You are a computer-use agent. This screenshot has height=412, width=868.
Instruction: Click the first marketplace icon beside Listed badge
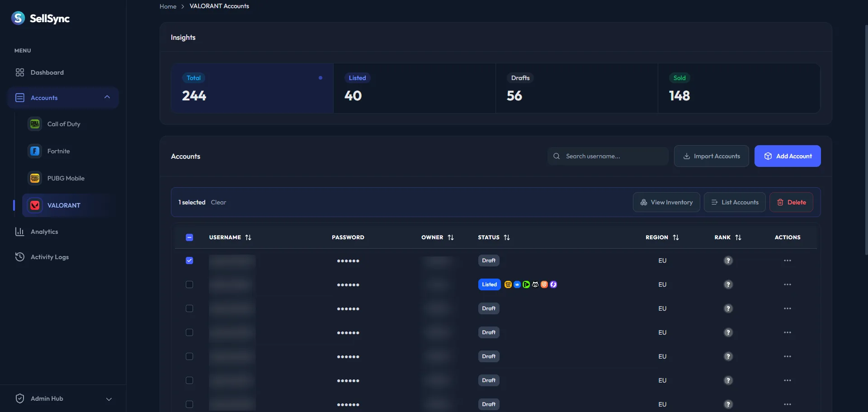[508, 284]
